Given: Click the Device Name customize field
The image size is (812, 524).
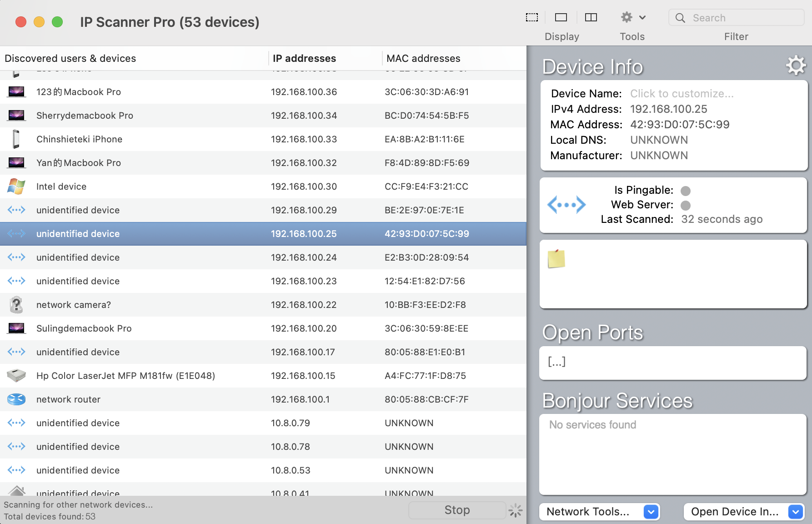Looking at the screenshot, I should [682, 94].
